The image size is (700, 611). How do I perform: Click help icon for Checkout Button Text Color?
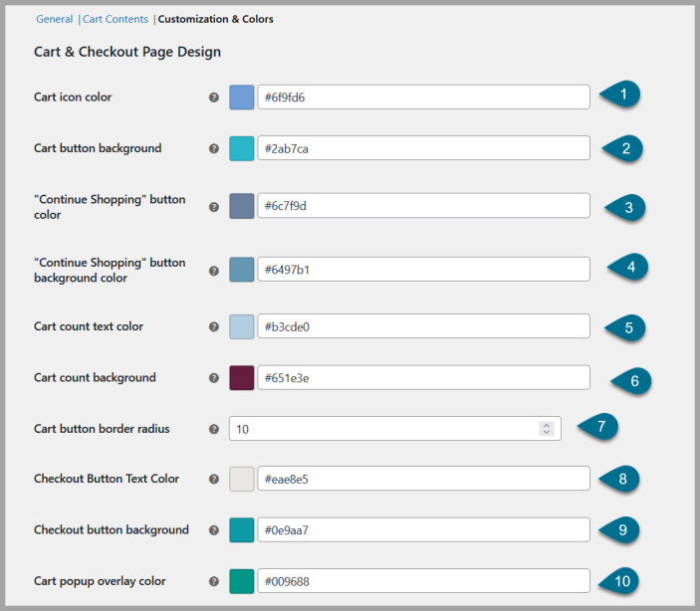[x=213, y=479]
